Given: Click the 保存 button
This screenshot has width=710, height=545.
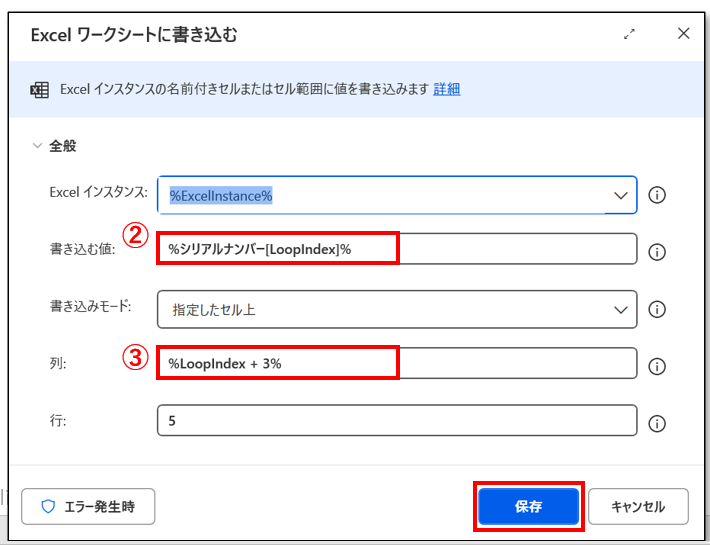Looking at the screenshot, I should tap(528, 507).
